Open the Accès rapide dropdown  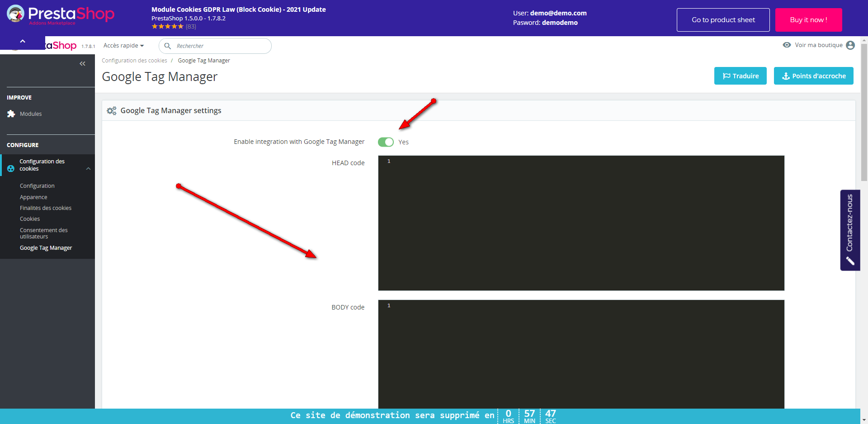tap(123, 46)
